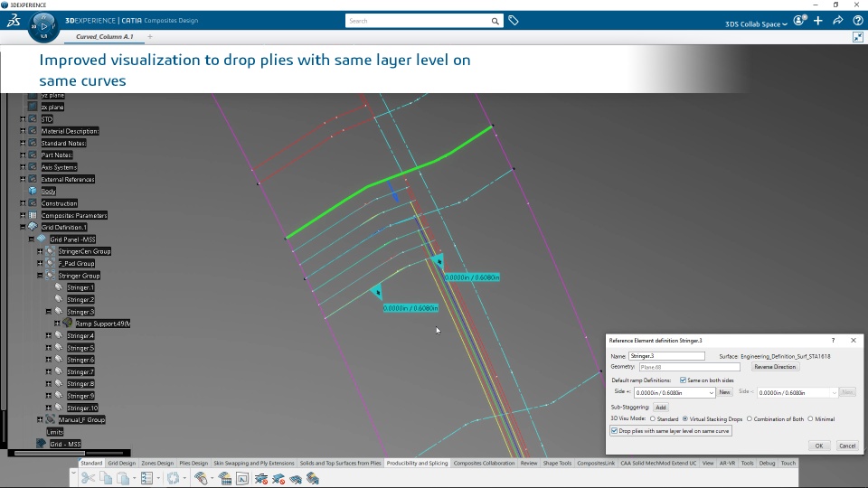Select Combination of Both radio button
This screenshot has height=488, width=868.
pos(750,418)
